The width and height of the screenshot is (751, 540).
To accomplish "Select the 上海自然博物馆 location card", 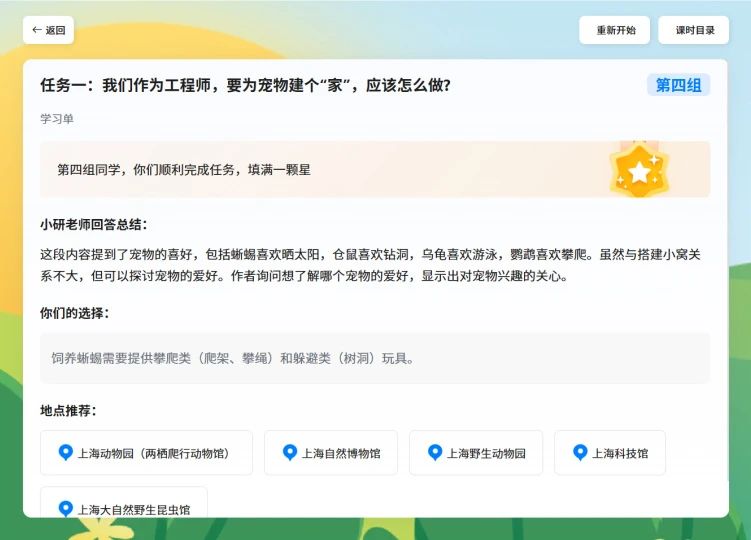I will [x=331, y=453].
